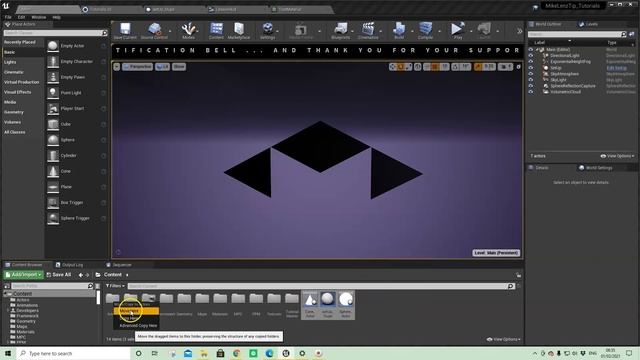Viewport: 640px width, 360px height.
Task: Click the Content toolbar icon
Action: (x=216, y=31)
